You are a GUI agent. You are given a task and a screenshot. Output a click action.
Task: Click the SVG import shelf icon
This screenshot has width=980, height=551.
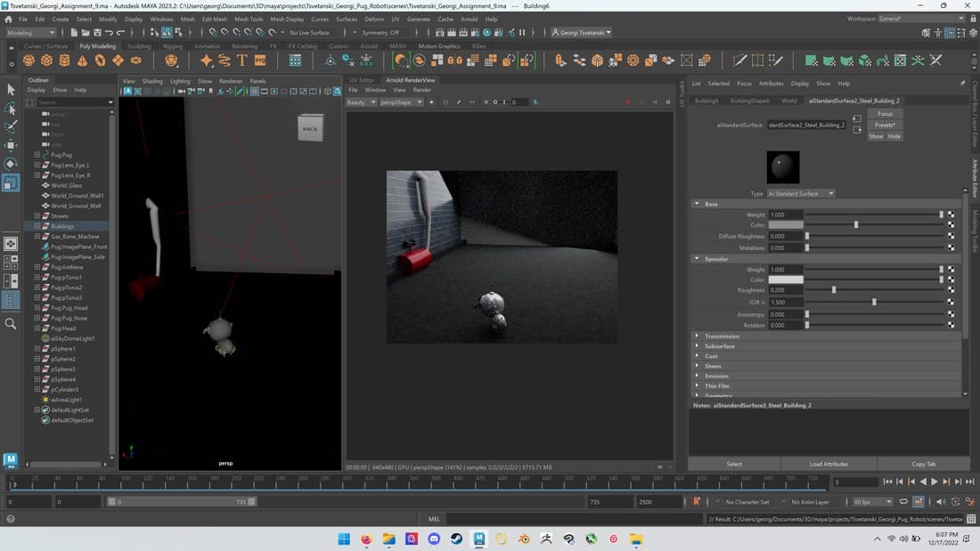pos(260,61)
